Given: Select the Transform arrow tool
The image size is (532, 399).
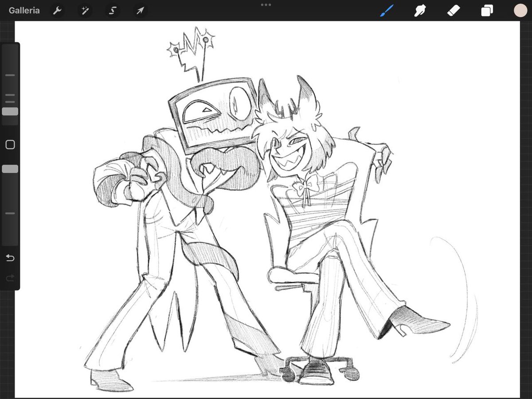Looking at the screenshot, I should pyautogui.click(x=140, y=11).
